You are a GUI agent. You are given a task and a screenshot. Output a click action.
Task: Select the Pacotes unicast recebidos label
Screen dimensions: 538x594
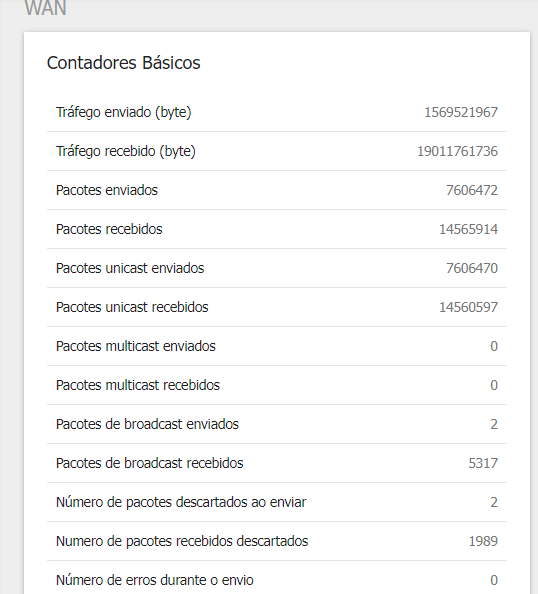(132, 307)
